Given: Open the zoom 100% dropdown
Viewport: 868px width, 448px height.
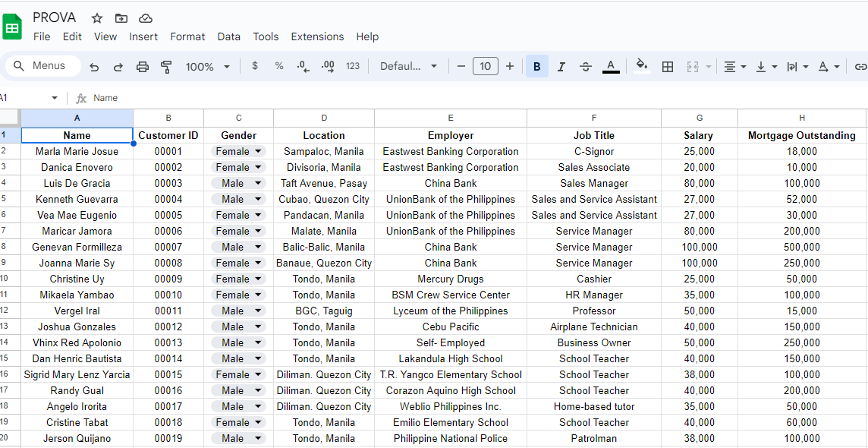Looking at the screenshot, I should tap(207, 67).
